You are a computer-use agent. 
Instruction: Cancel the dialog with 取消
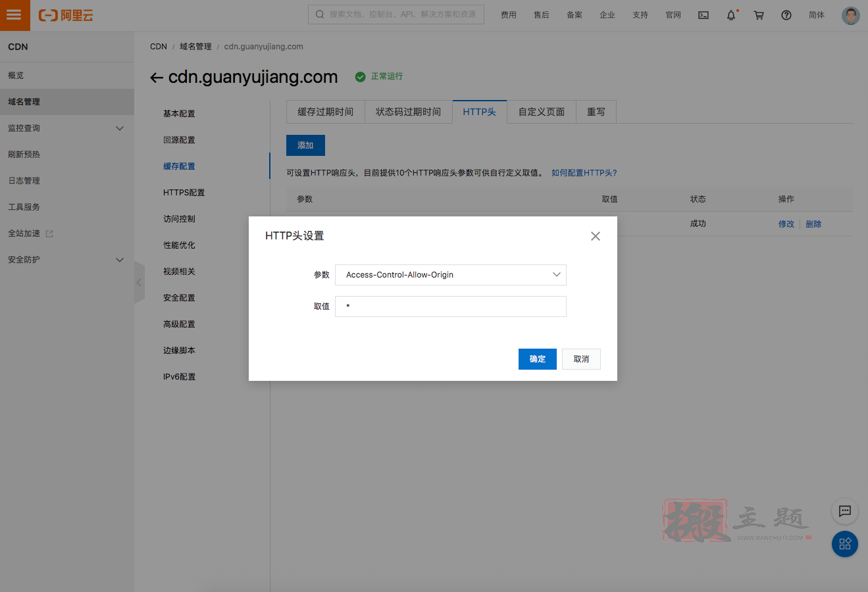click(581, 359)
